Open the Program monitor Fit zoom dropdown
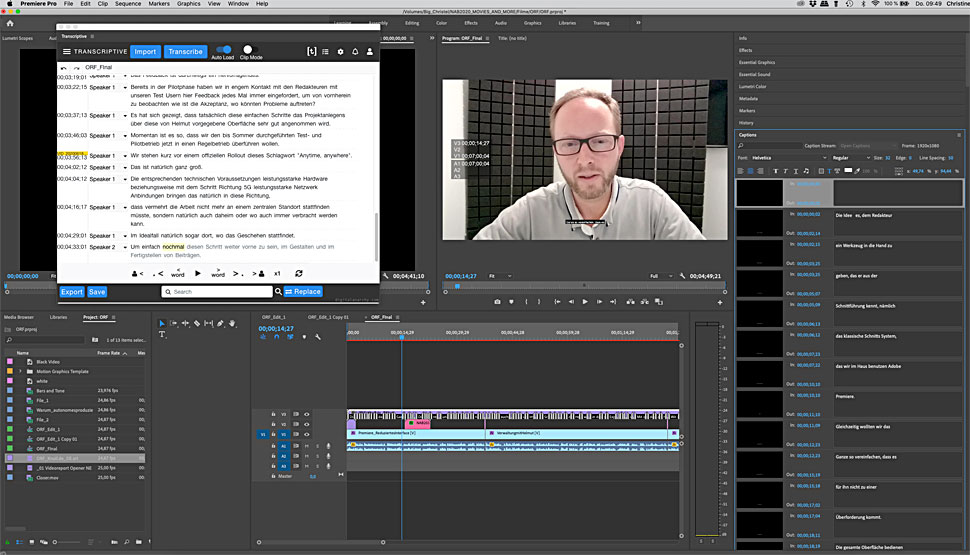This screenshot has width=970, height=555. tap(500, 276)
